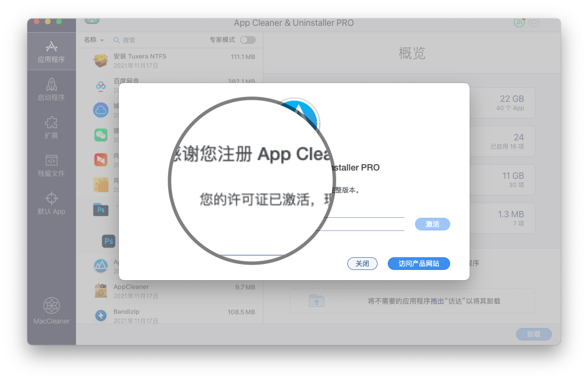This screenshot has width=588, height=381.
Task: Click the Bandizip lightning icon
Action: coord(101,315)
